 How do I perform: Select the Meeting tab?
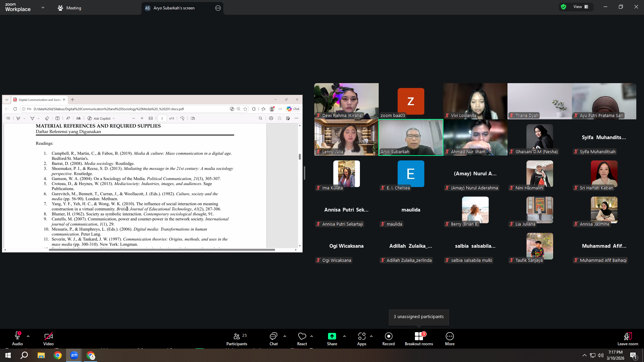pyautogui.click(x=69, y=8)
